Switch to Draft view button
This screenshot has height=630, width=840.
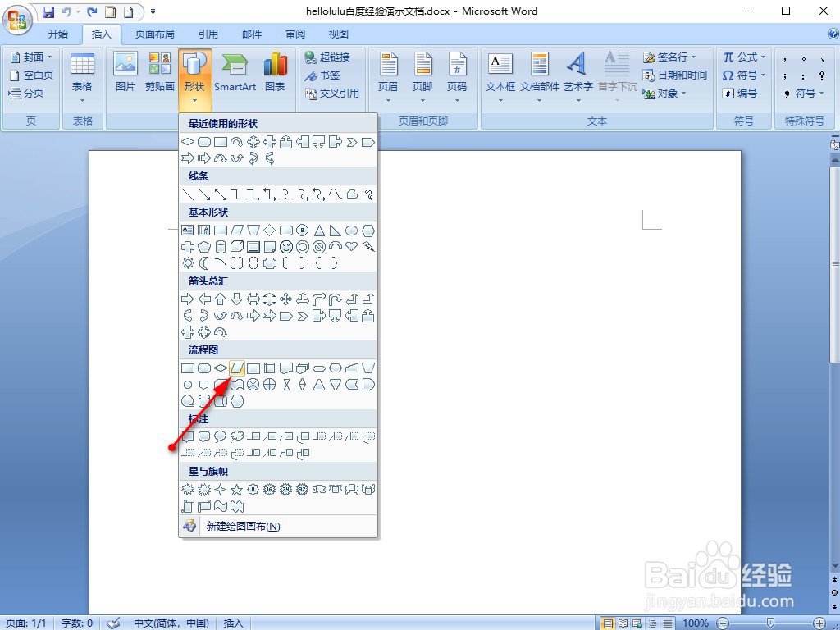click(x=667, y=623)
